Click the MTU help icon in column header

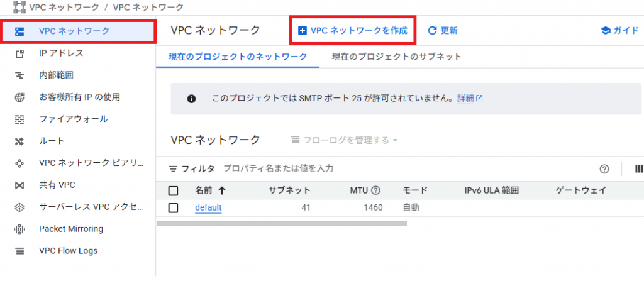(x=375, y=190)
